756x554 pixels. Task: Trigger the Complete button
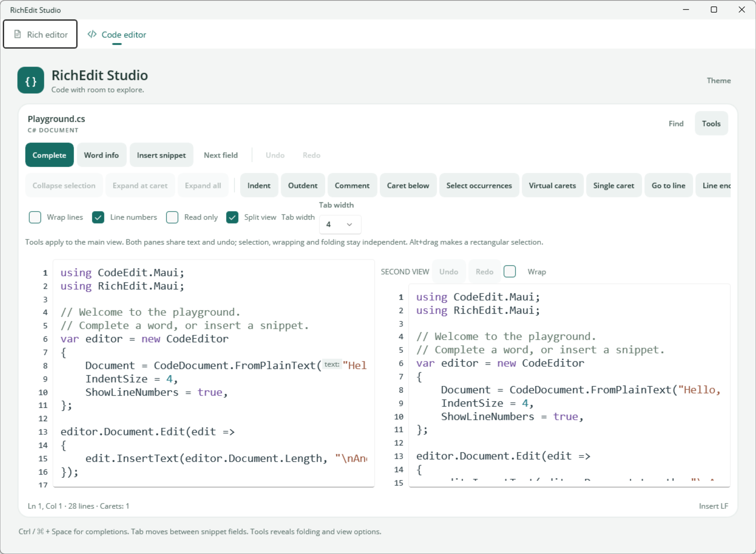pos(49,155)
